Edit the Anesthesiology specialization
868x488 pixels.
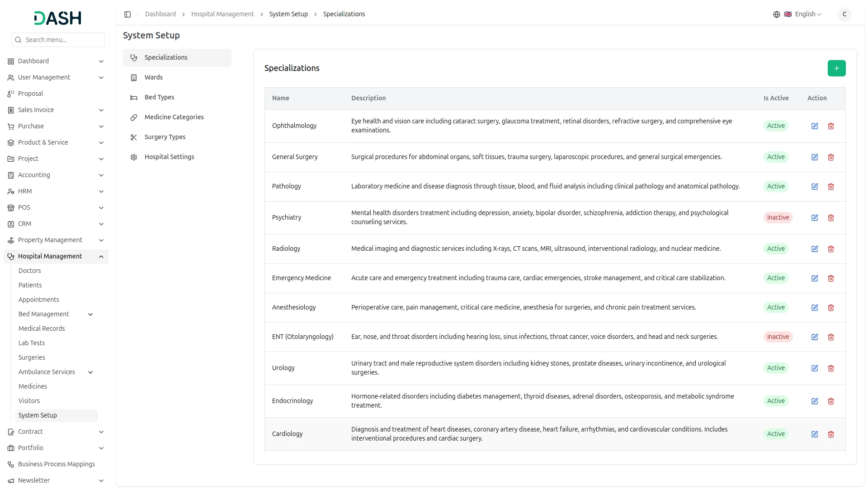pyautogui.click(x=815, y=308)
